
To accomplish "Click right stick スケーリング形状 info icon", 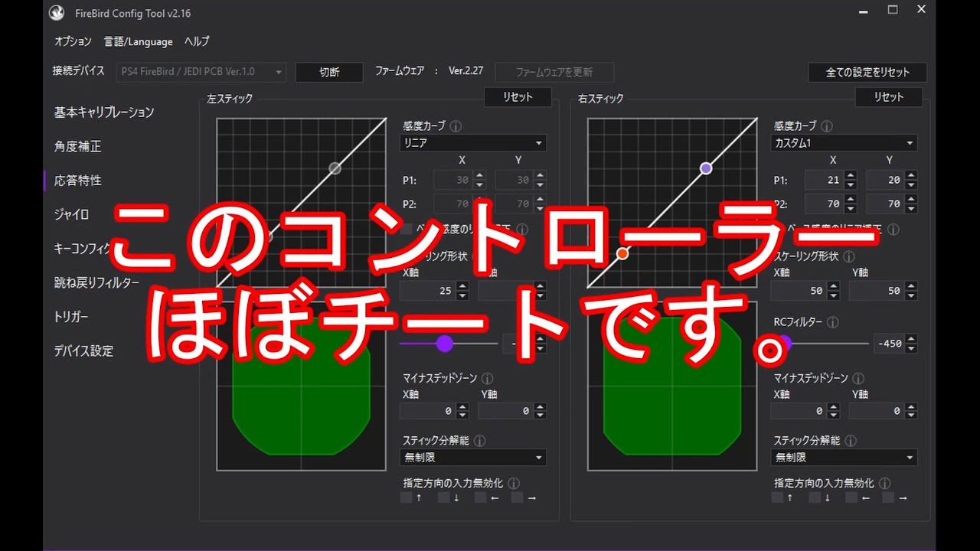I will [848, 256].
